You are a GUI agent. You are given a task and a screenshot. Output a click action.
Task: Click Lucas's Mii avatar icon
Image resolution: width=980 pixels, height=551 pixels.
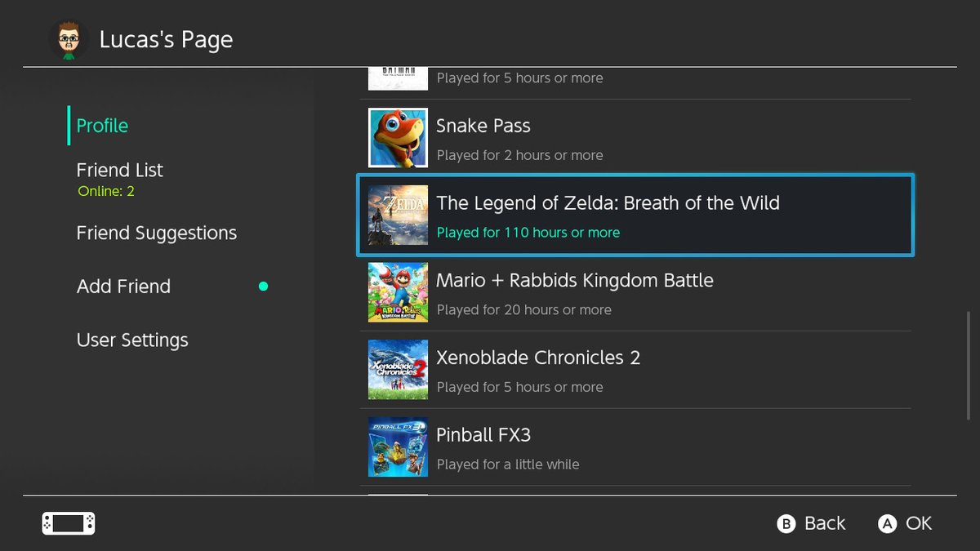pos(69,39)
